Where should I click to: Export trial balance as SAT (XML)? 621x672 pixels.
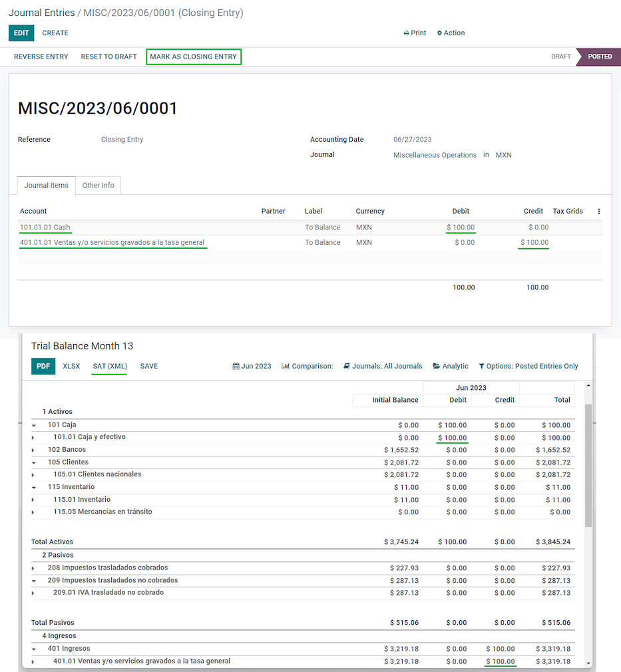point(108,366)
